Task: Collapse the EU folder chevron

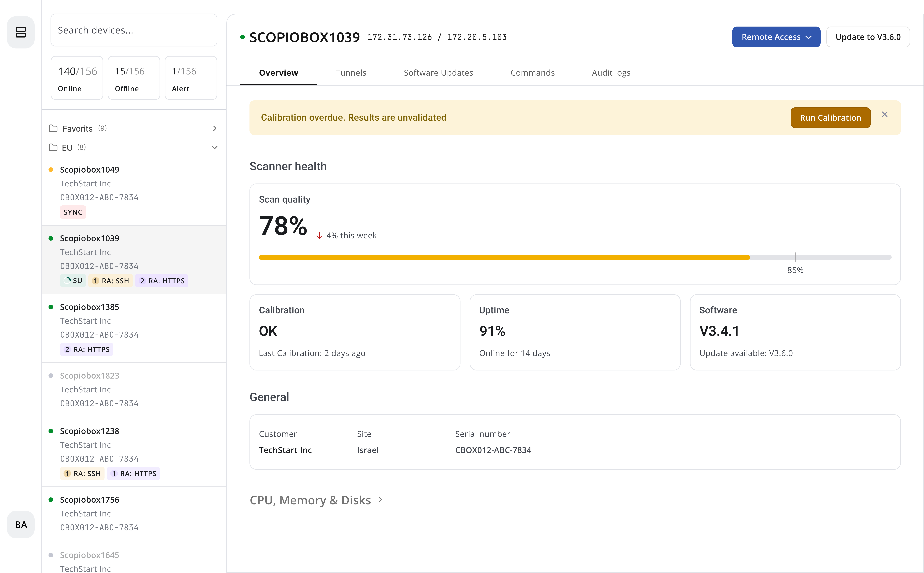Action: coord(215,147)
